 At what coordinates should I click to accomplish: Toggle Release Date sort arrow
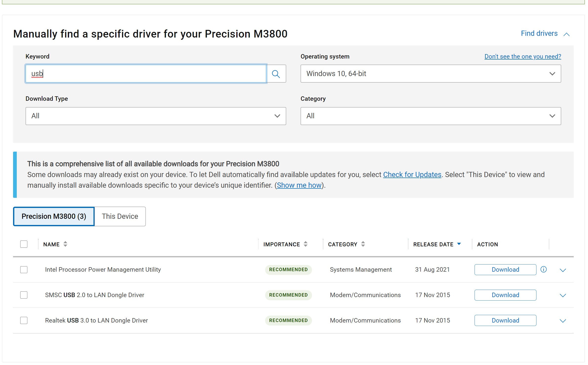point(459,244)
